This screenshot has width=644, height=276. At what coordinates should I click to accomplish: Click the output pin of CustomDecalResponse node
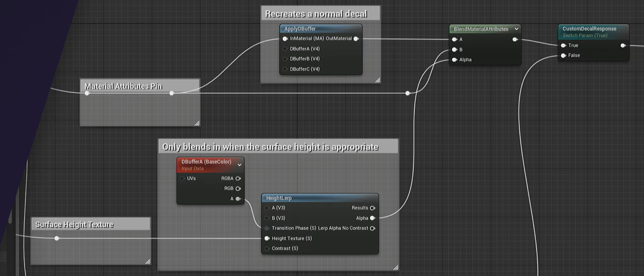coord(623,45)
